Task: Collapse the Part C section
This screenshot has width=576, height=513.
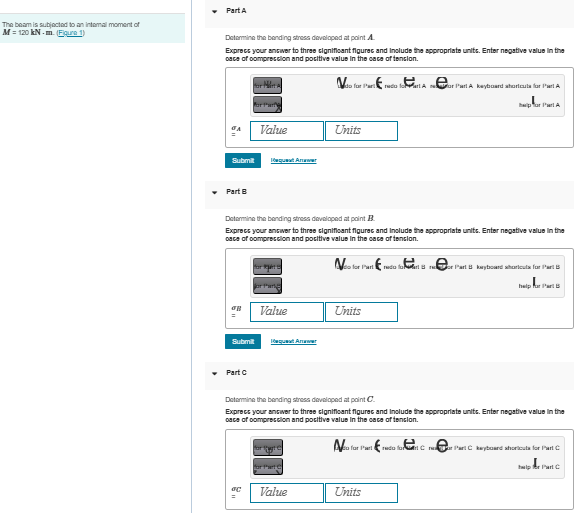Action: coord(215,373)
